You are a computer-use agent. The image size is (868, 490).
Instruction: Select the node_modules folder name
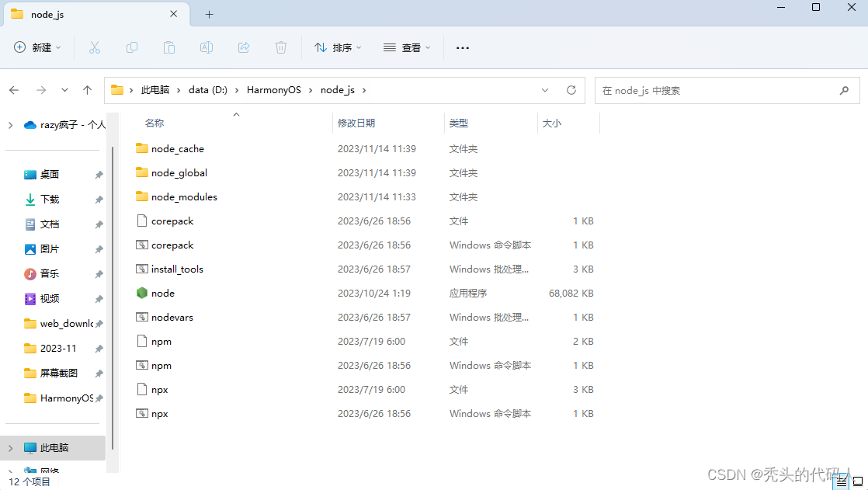coord(184,196)
